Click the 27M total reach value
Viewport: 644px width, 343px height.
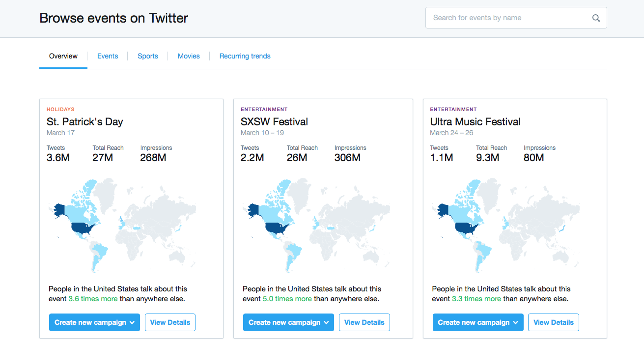[x=103, y=158]
